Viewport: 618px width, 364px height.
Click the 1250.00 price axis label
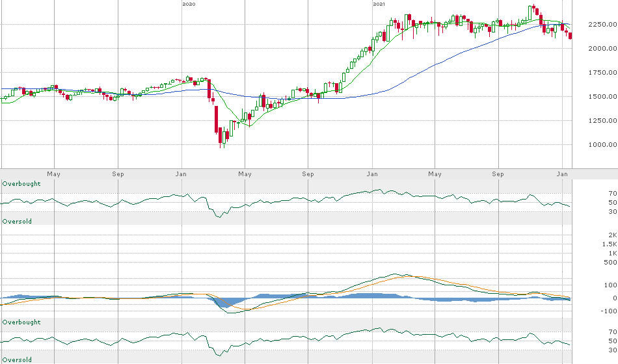[x=602, y=120]
